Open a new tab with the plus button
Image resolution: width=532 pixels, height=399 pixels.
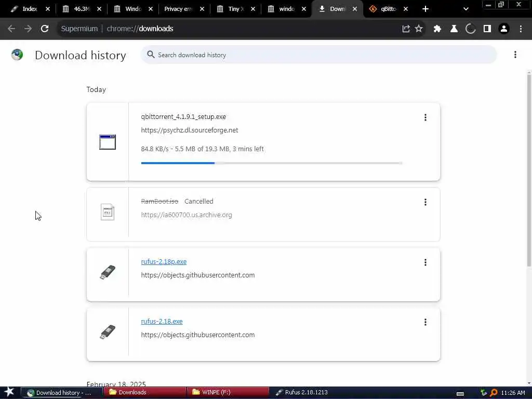coord(425,9)
